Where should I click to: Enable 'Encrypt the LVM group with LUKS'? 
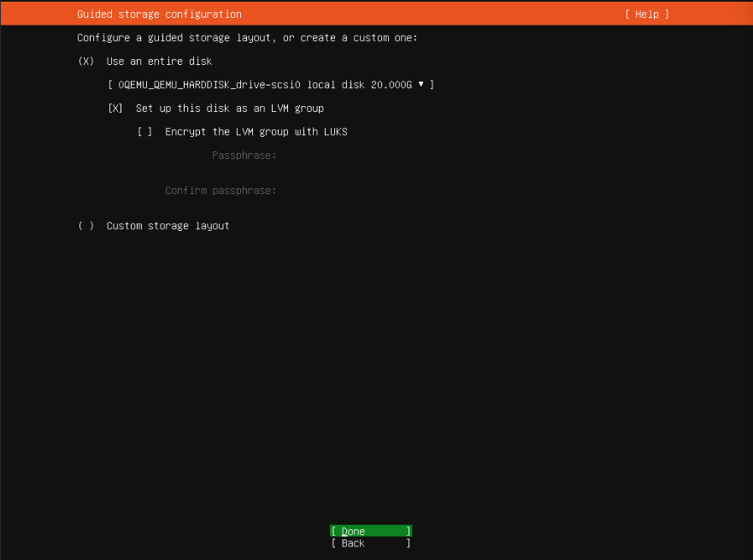click(144, 132)
